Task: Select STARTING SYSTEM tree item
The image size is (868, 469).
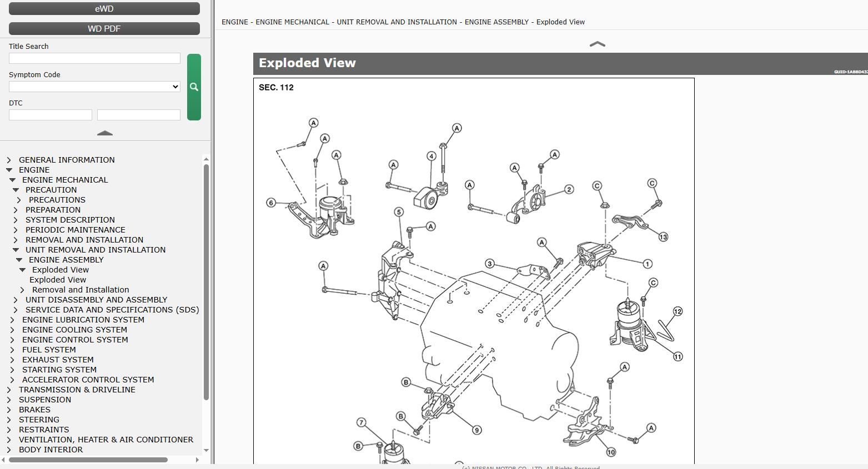Action: pyautogui.click(x=59, y=370)
